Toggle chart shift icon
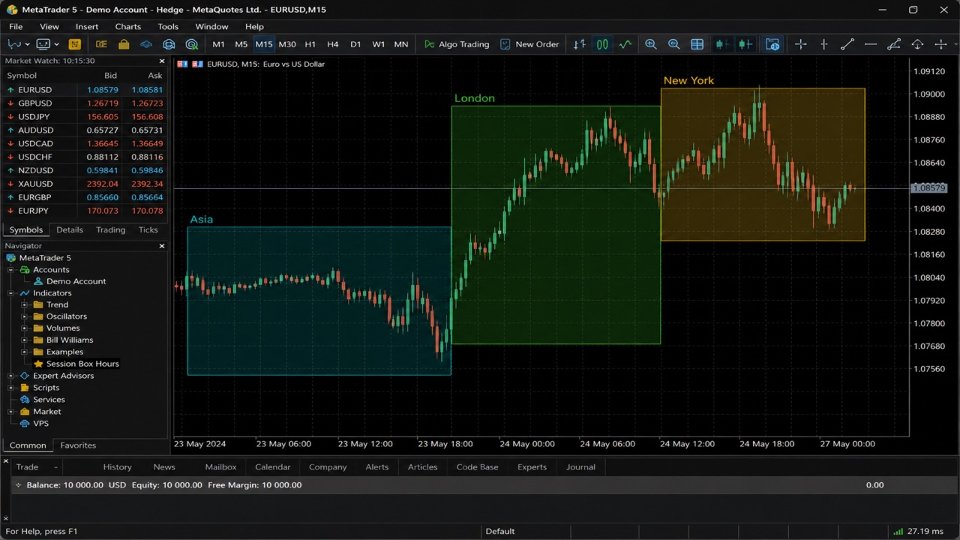960x540 pixels. 745,44
